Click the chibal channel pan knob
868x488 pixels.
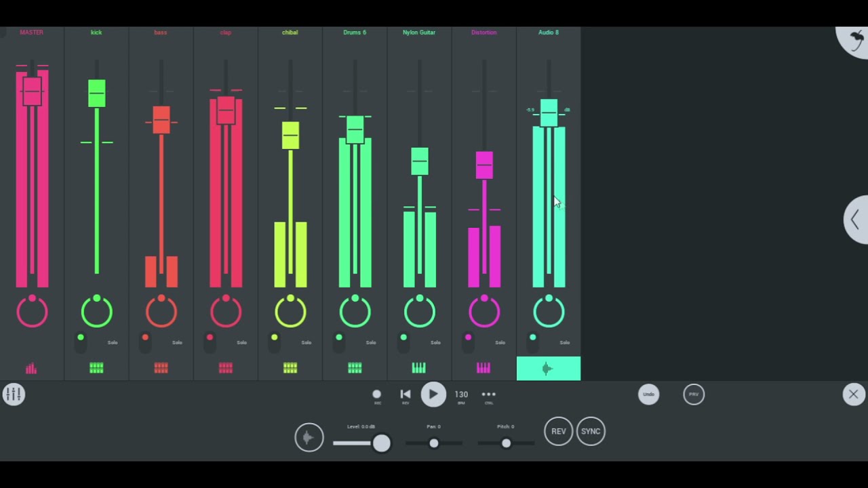[x=290, y=312]
